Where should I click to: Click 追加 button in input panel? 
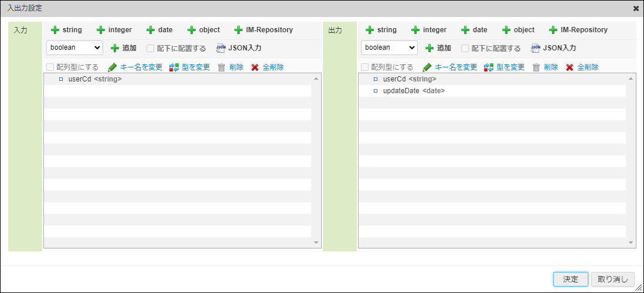[x=124, y=48]
